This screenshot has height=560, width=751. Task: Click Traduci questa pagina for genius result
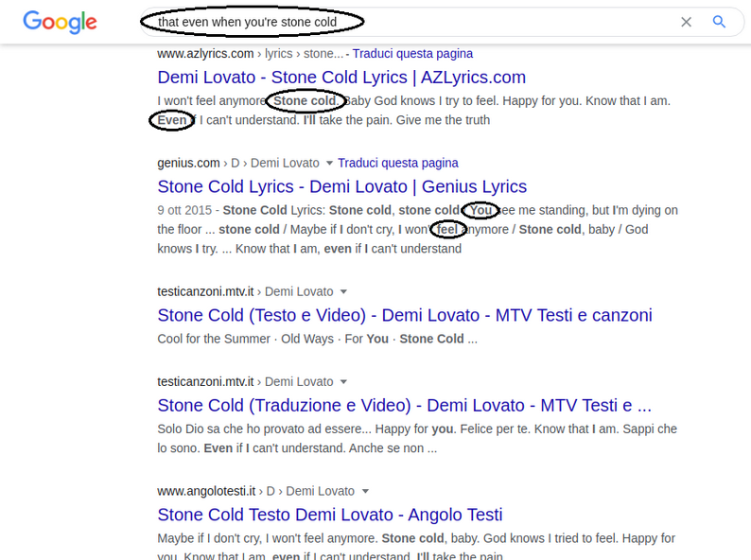pos(397,163)
